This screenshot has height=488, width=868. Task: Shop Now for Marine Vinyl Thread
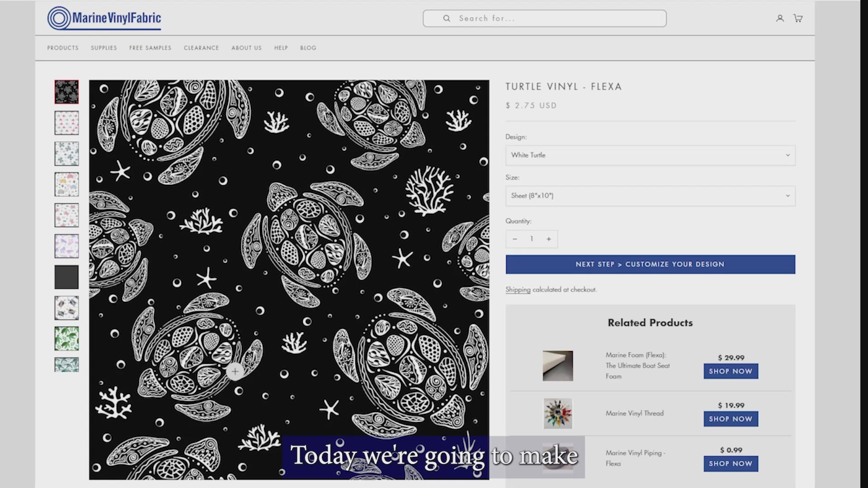[x=730, y=419]
